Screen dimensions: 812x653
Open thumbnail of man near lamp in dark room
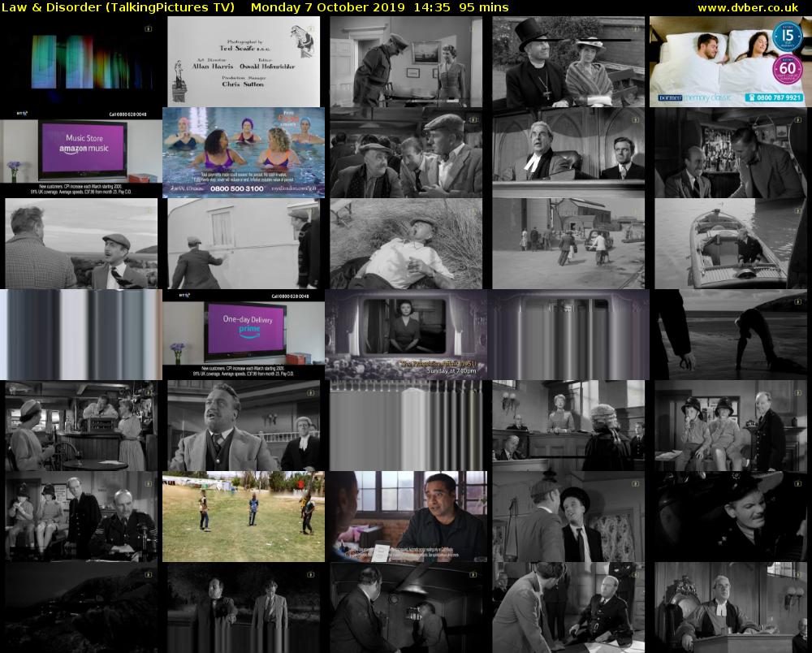coord(406,608)
